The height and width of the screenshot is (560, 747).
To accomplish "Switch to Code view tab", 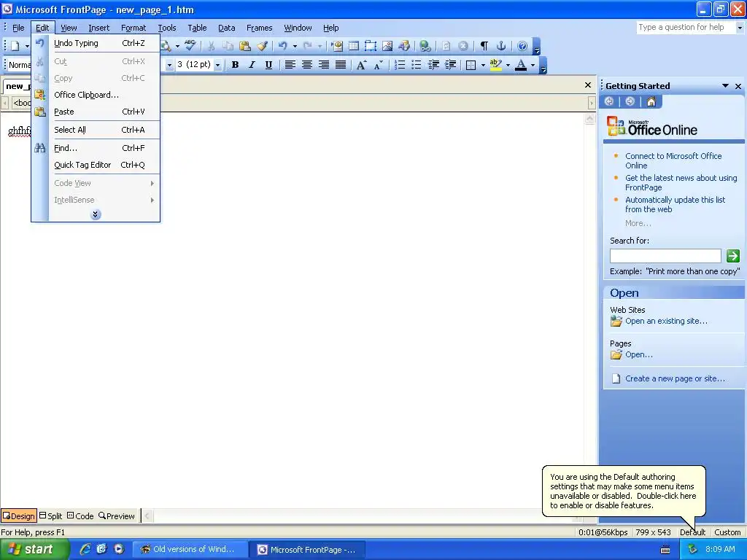I will click(80, 516).
